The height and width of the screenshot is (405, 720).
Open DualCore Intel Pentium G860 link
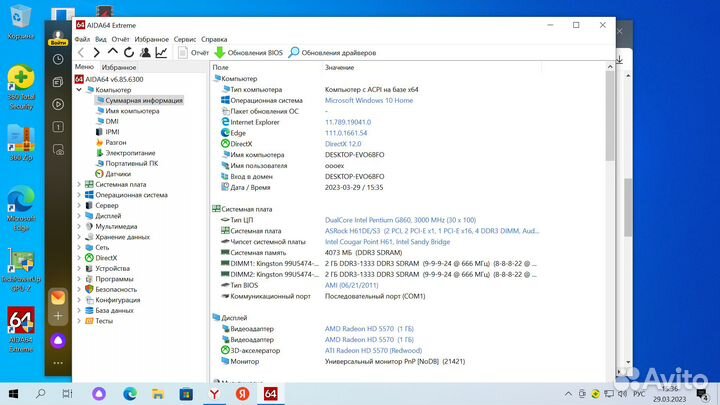[x=400, y=220]
